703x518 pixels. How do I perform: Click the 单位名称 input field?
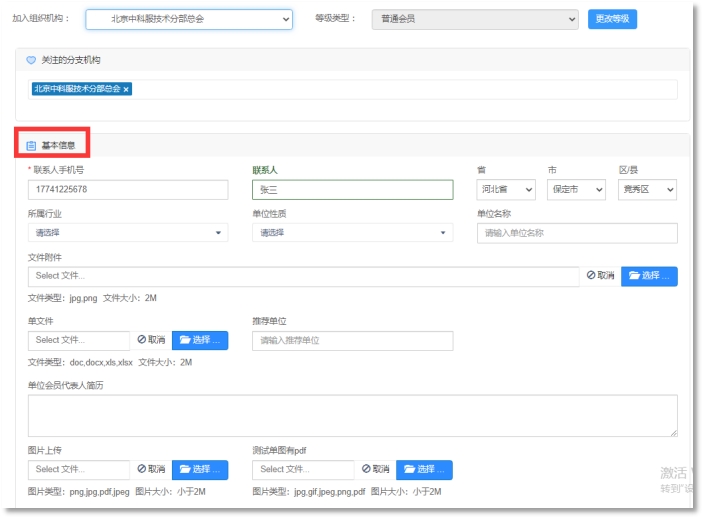[577, 233]
